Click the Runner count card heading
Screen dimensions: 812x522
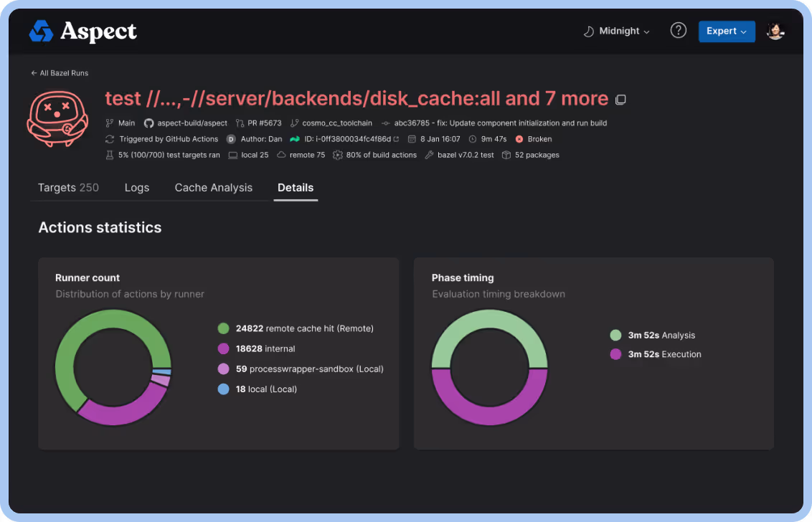[x=87, y=278]
